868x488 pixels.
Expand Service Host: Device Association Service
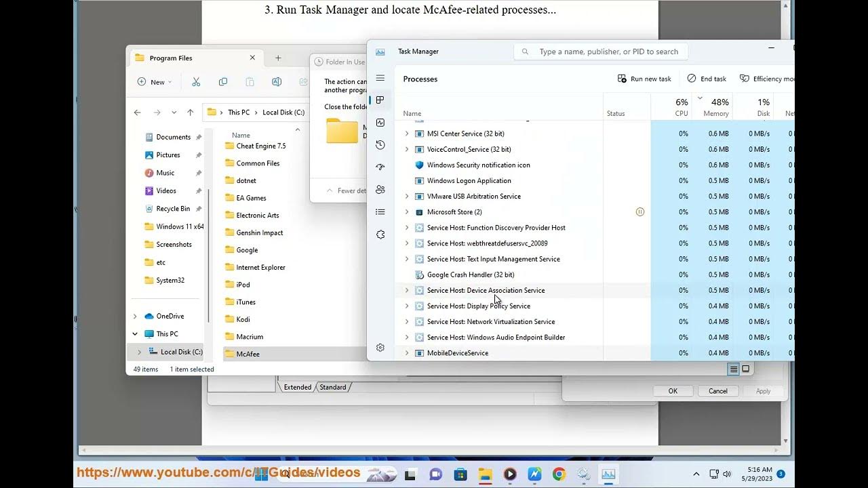tap(407, 290)
